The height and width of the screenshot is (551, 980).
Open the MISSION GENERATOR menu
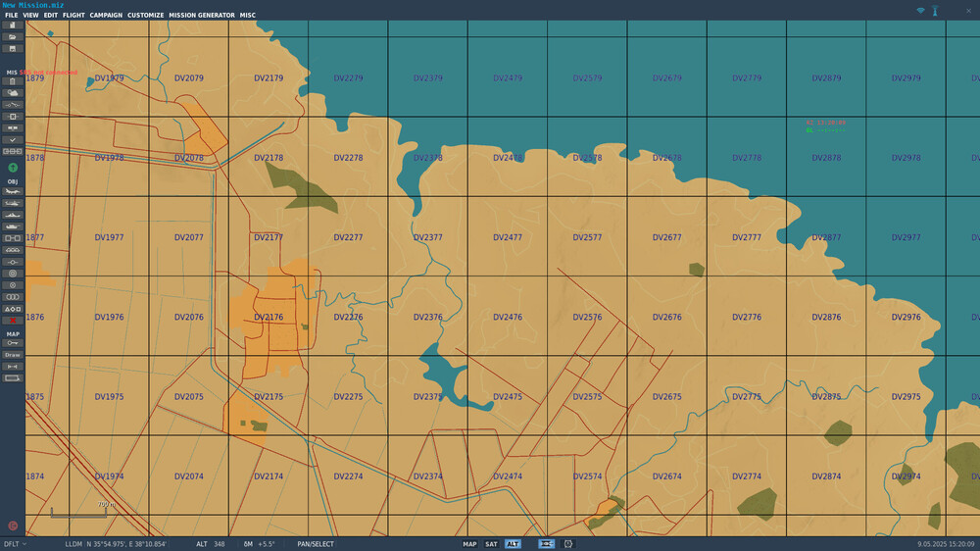[202, 15]
